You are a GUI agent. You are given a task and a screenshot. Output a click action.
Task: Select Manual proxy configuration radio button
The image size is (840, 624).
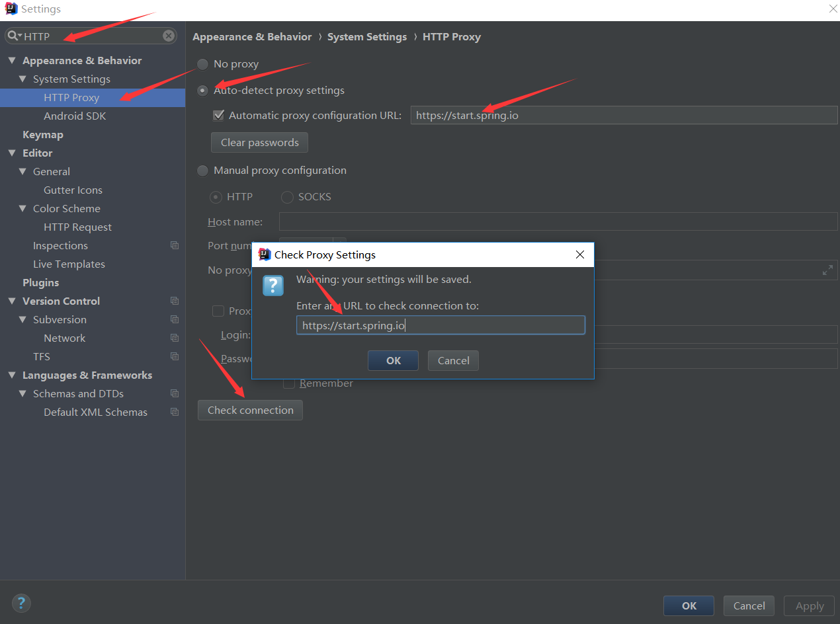(203, 171)
